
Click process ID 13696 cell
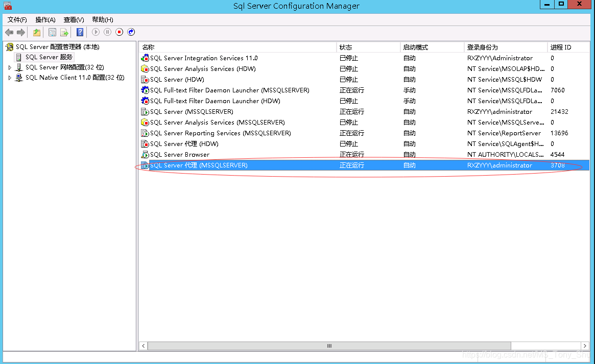(559, 133)
